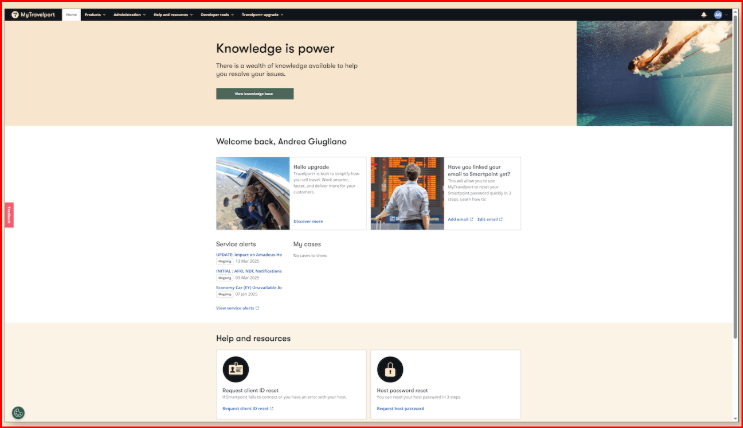Select the Home tab in the navigation bar
This screenshot has height=428, width=743.
tap(71, 15)
